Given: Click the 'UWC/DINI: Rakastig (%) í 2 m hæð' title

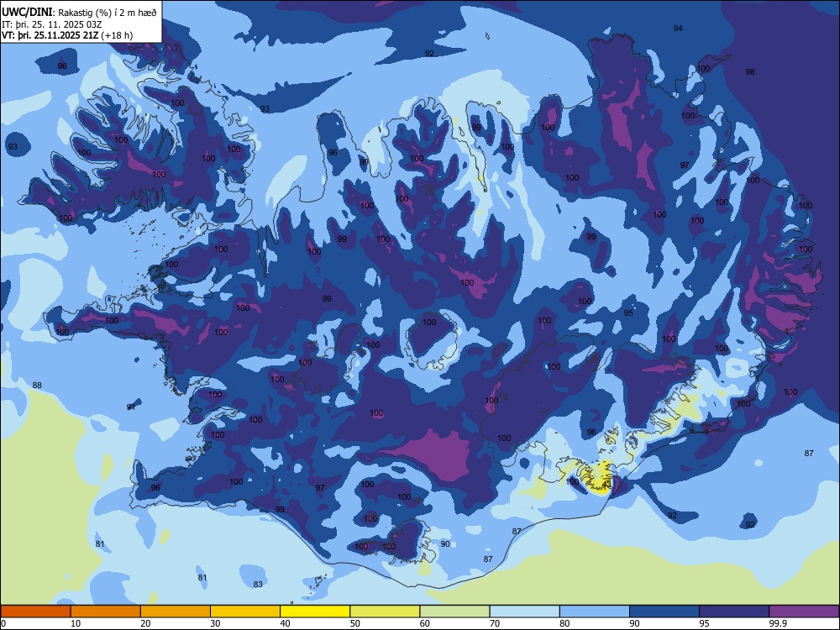Looking at the screenshot, I should pyautogui.click(x=79, y=12).
